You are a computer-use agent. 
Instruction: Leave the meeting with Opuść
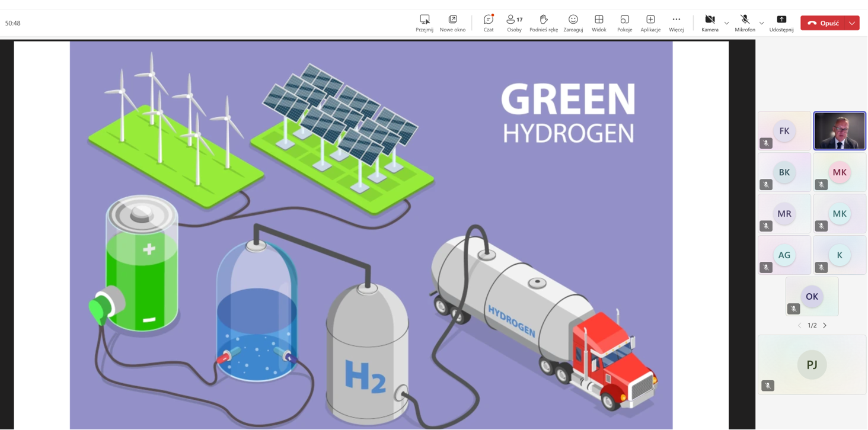823,23
